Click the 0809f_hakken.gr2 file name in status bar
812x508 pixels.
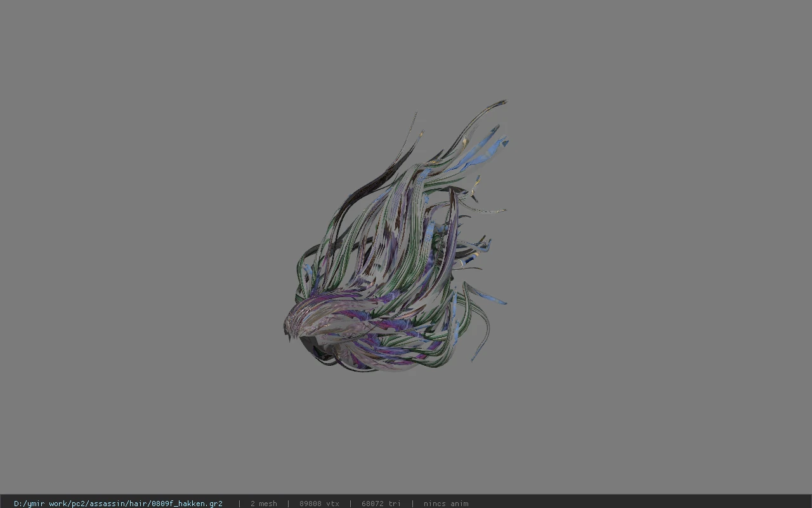click(x=186, y=504)
